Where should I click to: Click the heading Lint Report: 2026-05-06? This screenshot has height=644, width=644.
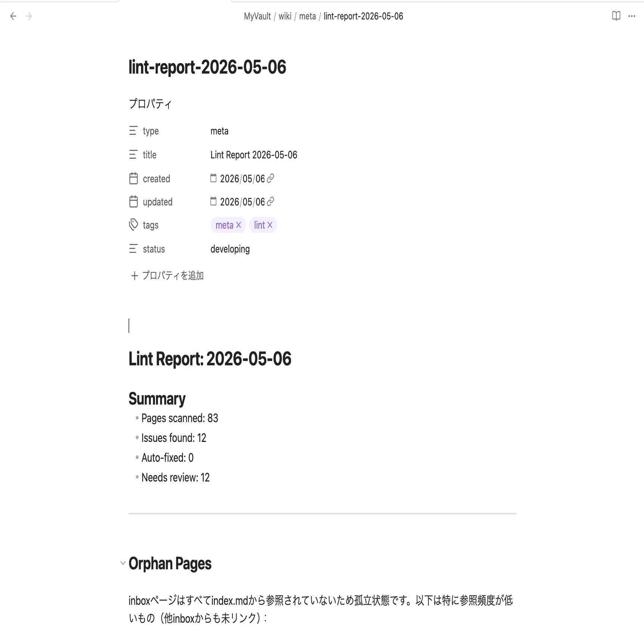(x=210, y=359)
